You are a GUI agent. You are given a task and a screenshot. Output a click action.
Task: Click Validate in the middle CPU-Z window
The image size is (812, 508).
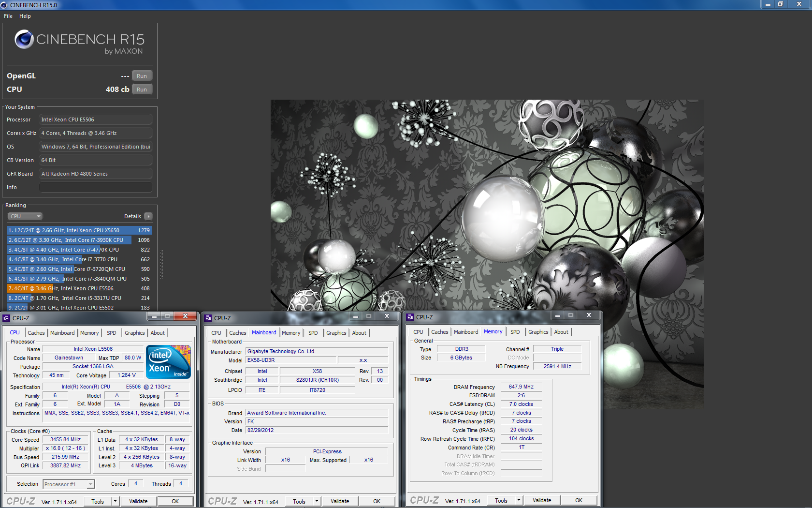(x=340, y=501)
